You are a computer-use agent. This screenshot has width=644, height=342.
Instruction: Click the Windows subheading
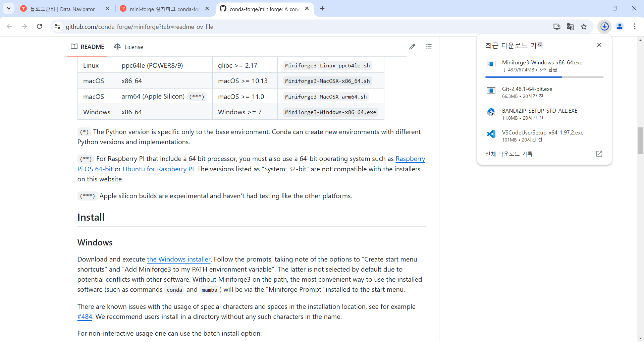tap(95, 243)
